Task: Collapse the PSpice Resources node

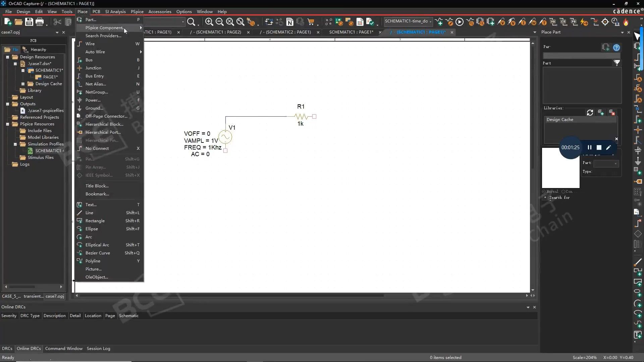Action: (x=7, y=124)
